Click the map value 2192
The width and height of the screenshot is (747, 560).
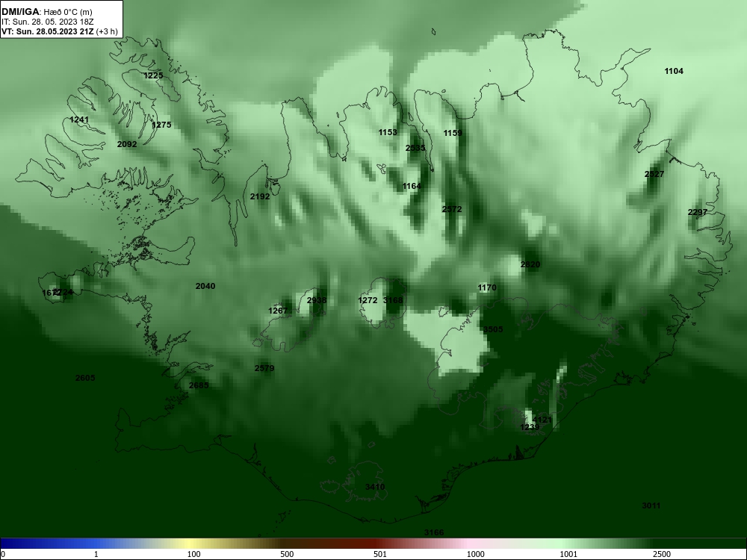(260, 196)
